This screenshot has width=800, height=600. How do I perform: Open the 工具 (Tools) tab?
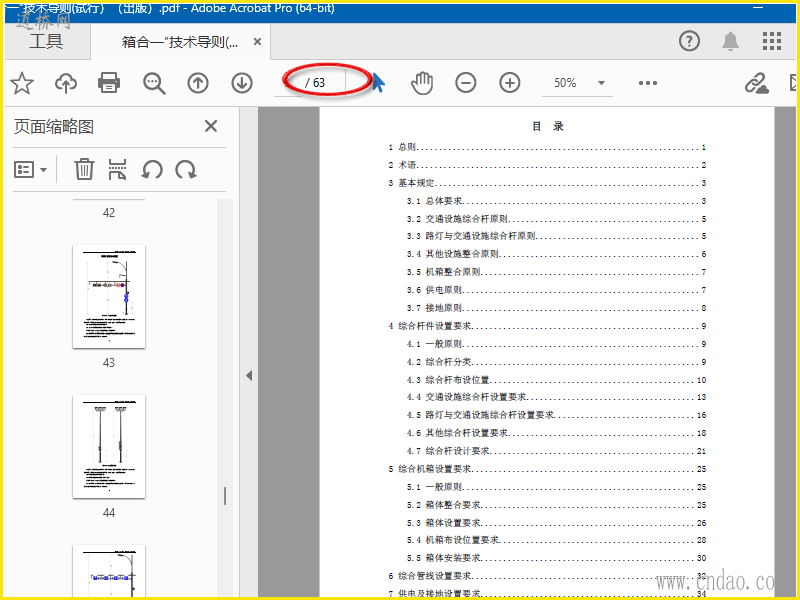tap(46, 41)
